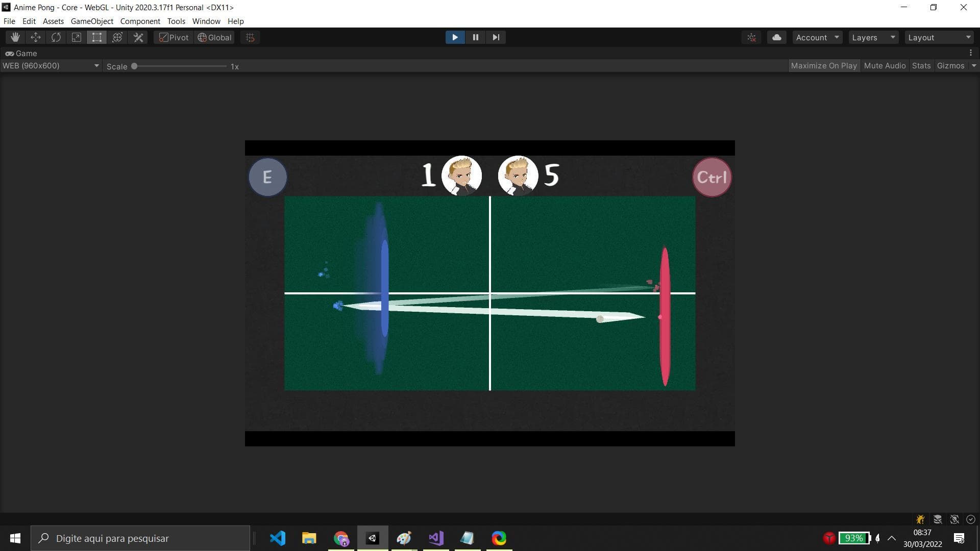This screenshot has width=980, height=551.
Task: Expand the Layers dropdown
Action: click(x=873, y=37)
